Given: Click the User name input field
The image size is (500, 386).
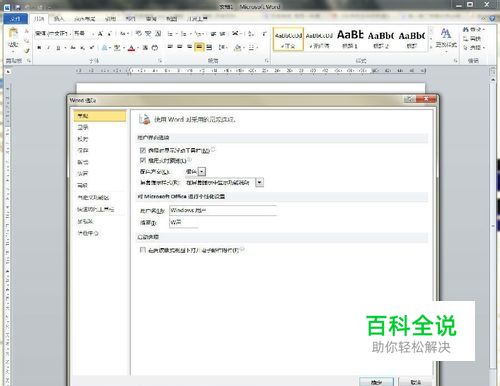Looking at the screenshot, I should click(223, 210).
